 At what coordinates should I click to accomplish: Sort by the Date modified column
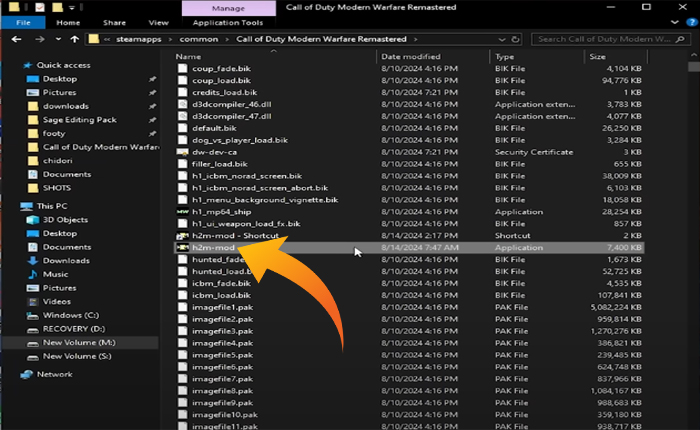pos(411,57)
